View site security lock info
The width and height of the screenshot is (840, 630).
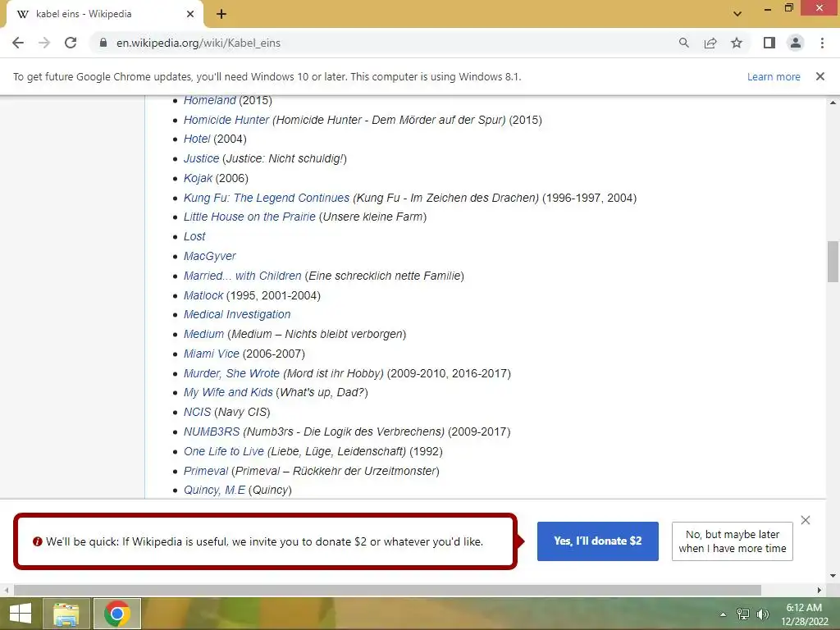click(x=103, y=43)
